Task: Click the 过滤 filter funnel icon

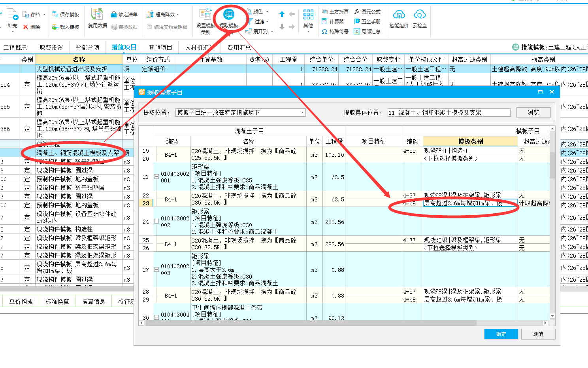Action: (249, 21)
